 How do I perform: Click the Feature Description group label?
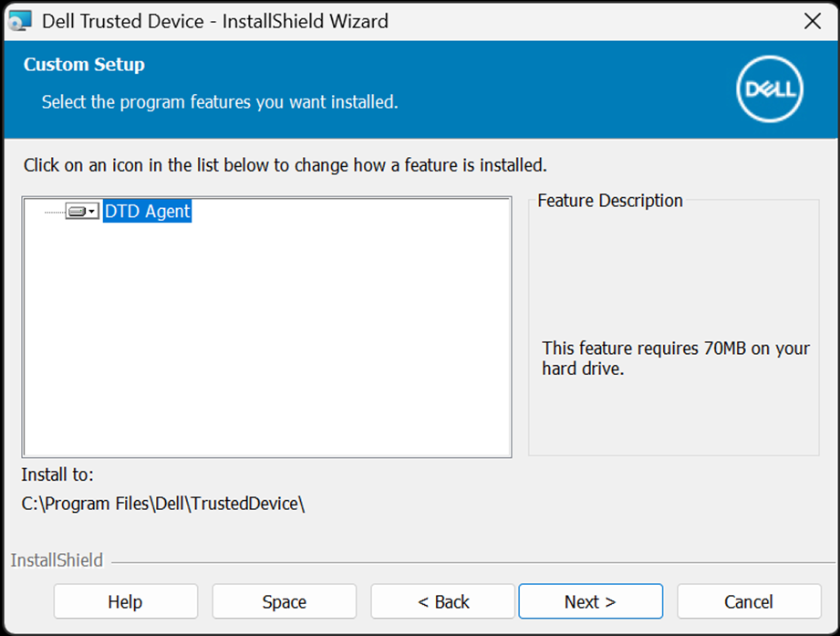(609, 201)
